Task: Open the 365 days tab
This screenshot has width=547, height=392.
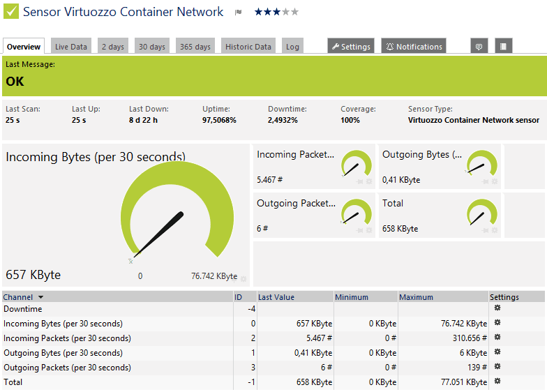Action: point(195,46)
